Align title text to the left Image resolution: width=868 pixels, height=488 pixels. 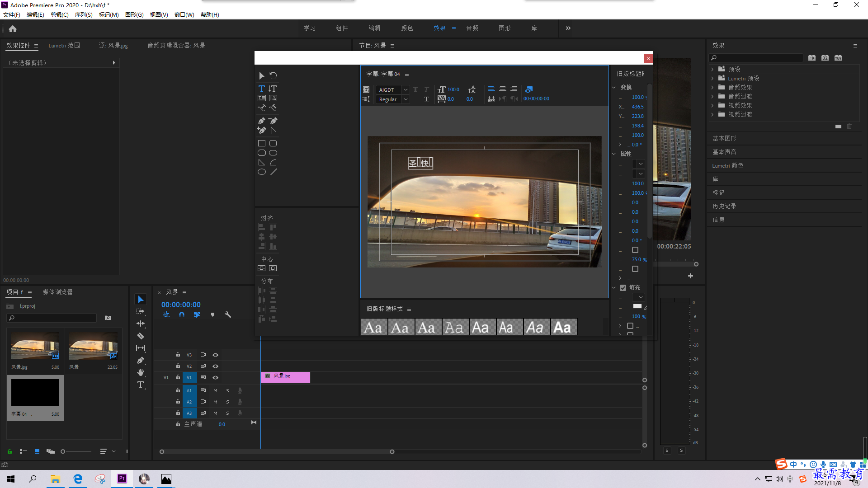click(491, 89)
